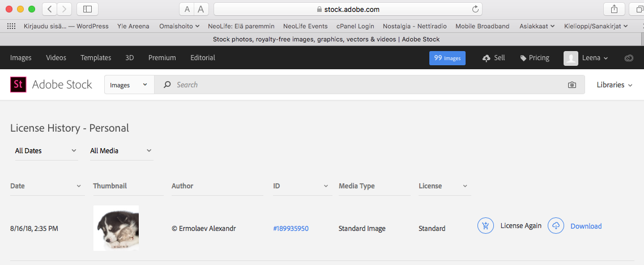Click the License Again cart icon
Viewport: 644px width, 265px height.
(x=485, y=226)
